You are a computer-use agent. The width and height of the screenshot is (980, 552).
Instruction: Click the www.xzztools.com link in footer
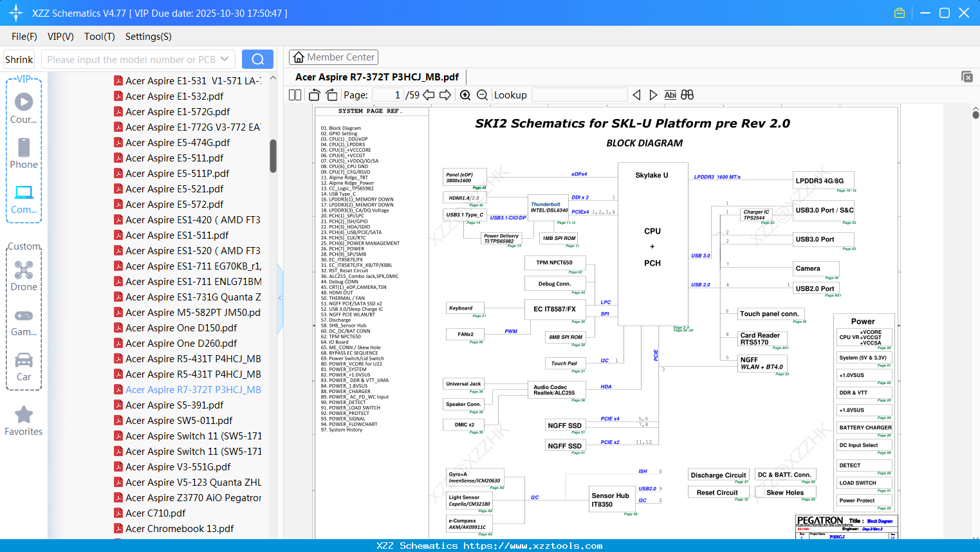pos(533,546)
